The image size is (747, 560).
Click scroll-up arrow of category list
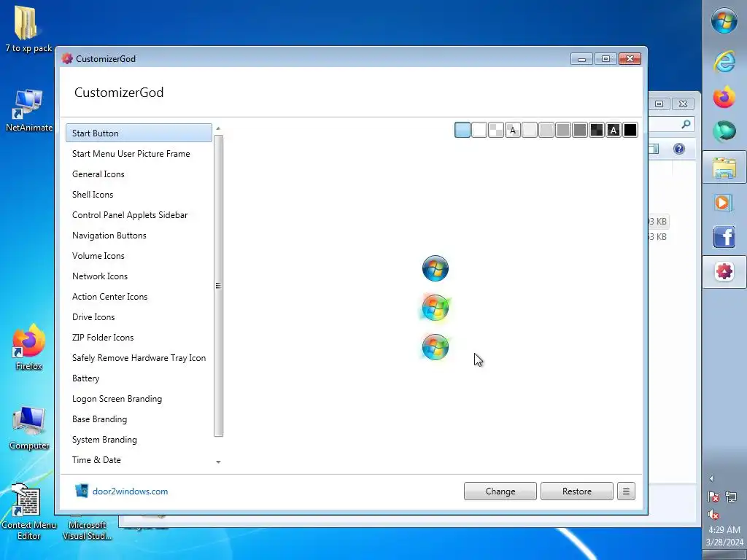coord(218,128)
